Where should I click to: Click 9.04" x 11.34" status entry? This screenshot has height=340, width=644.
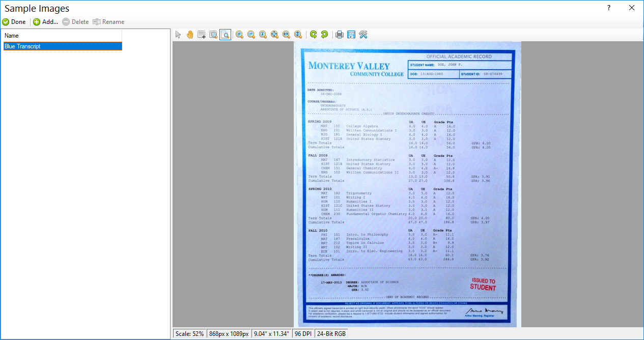point(272,334)
